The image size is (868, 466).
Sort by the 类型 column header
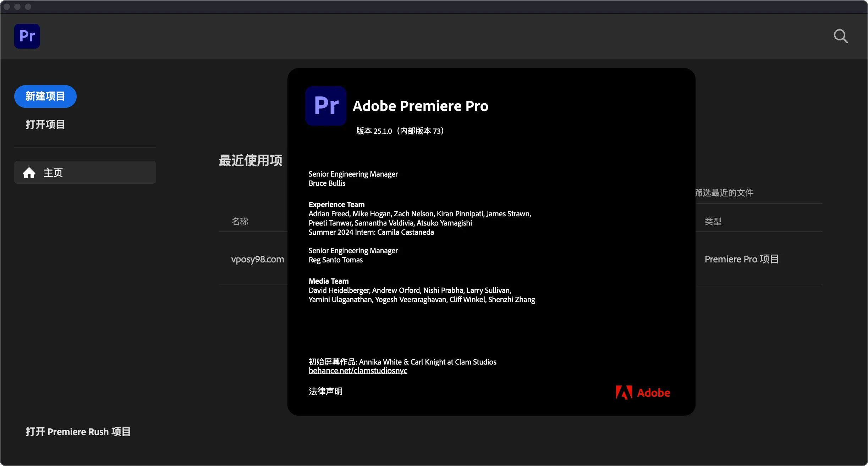[713, 221]
